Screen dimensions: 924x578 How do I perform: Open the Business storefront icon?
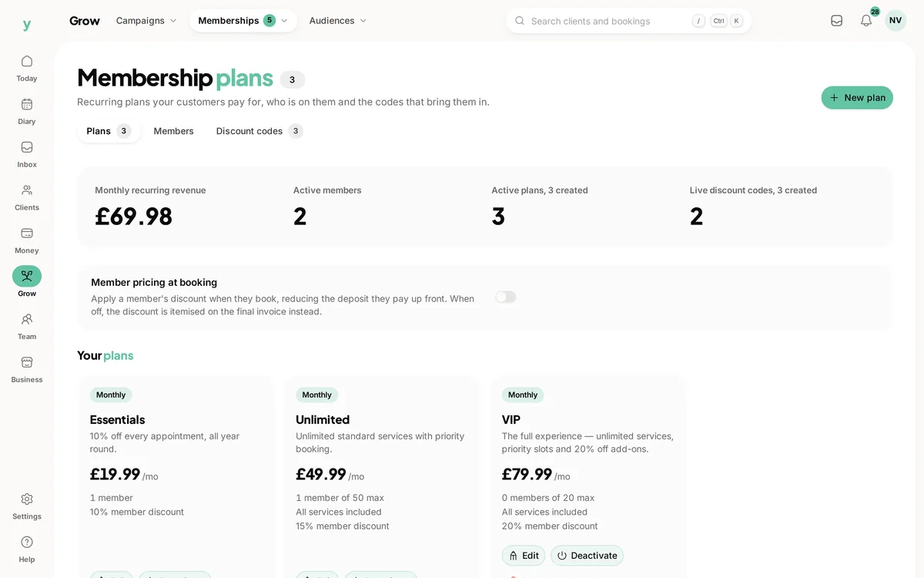[x=27, y=362]
